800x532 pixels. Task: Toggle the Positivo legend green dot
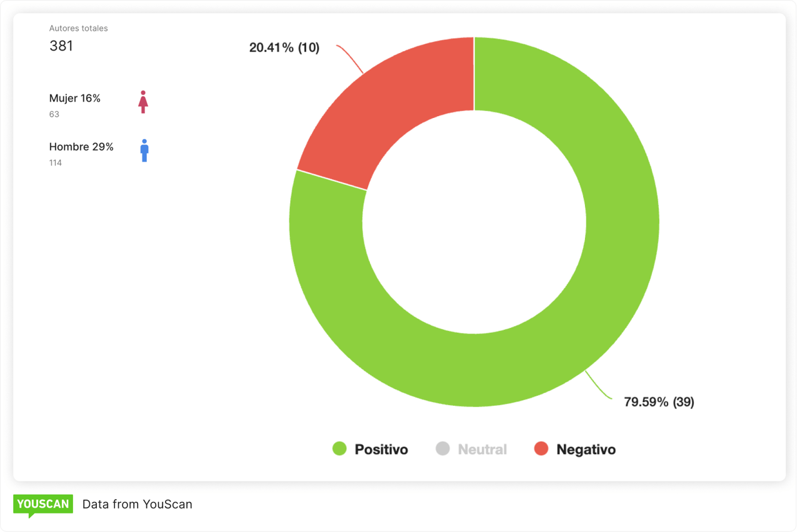coord(339,448)
